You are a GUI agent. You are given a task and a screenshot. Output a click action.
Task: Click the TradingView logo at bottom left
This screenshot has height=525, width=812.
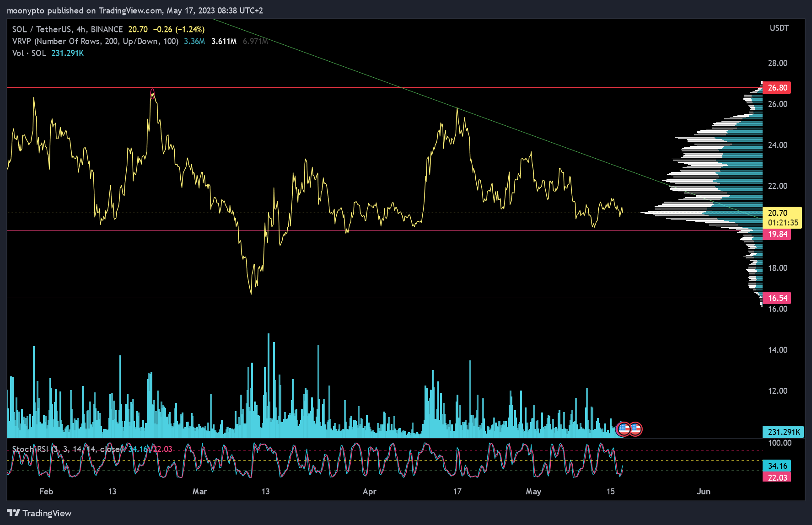[x=39, y=513]
